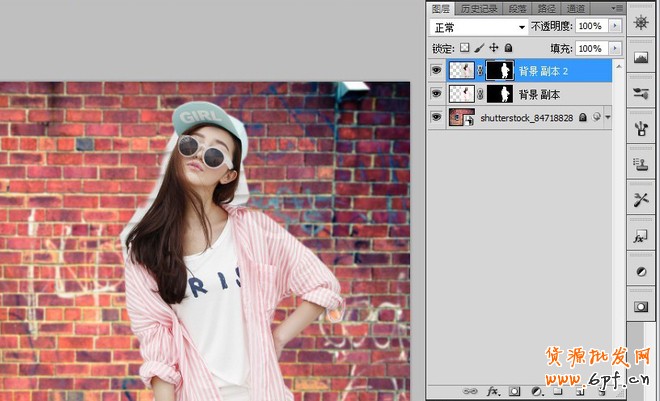Screen dimensions: 660x401
Task: Expand the 不透明度 opacity slider arrow
Action: click(x=615, y=27)
